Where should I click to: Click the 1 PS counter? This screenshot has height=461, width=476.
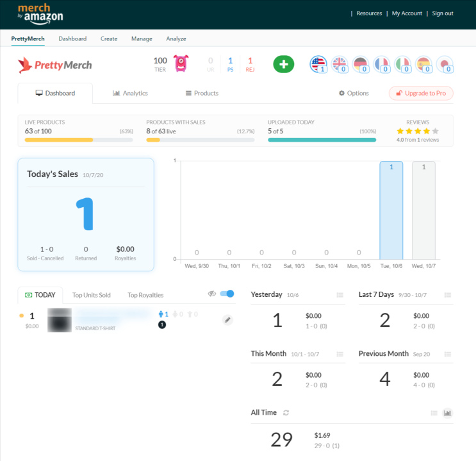coord(231,64)
